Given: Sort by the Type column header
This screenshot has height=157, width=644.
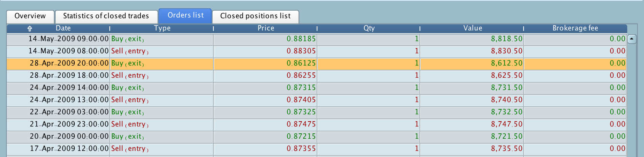Looking at the screenshot, I should 162,28.
